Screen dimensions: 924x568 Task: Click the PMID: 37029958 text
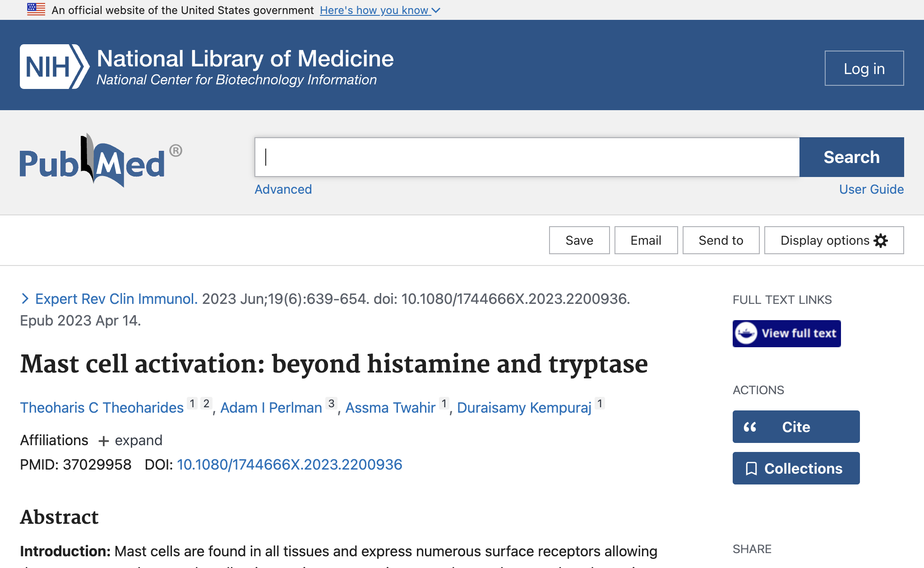(x=76, y=465)
